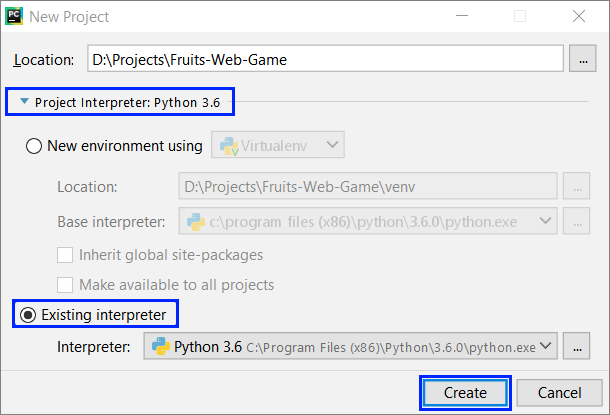
Task: Open the Virtualenv environment type dropdown
Action: pyautogui.click(x=278, y=146)
